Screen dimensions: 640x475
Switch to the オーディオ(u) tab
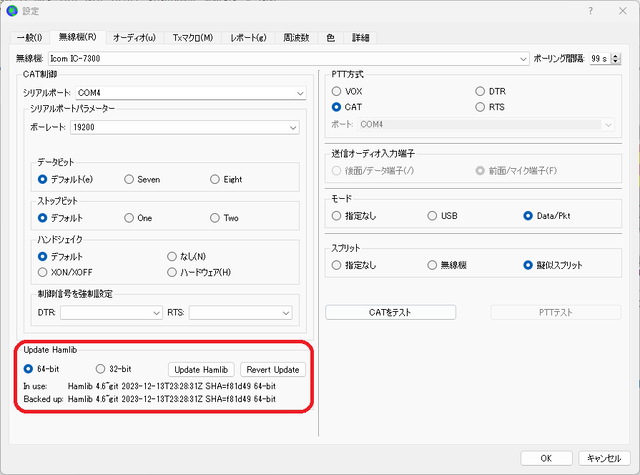click(134, 38)
